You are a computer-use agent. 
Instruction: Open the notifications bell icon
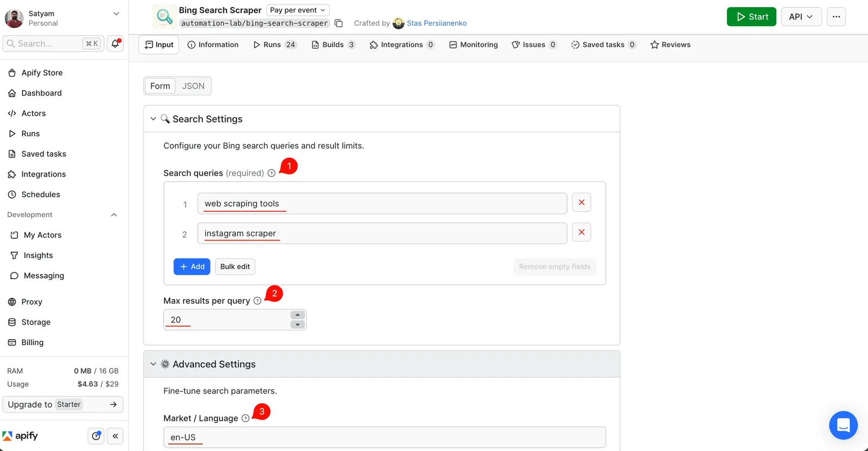pos(115,43)
